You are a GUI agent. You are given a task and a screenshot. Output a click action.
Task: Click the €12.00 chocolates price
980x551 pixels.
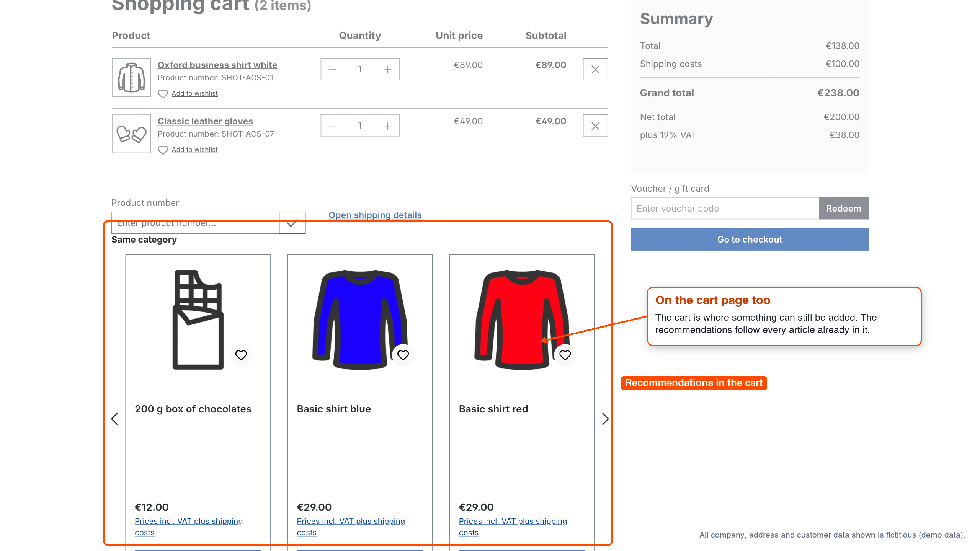tap(152, 507)
